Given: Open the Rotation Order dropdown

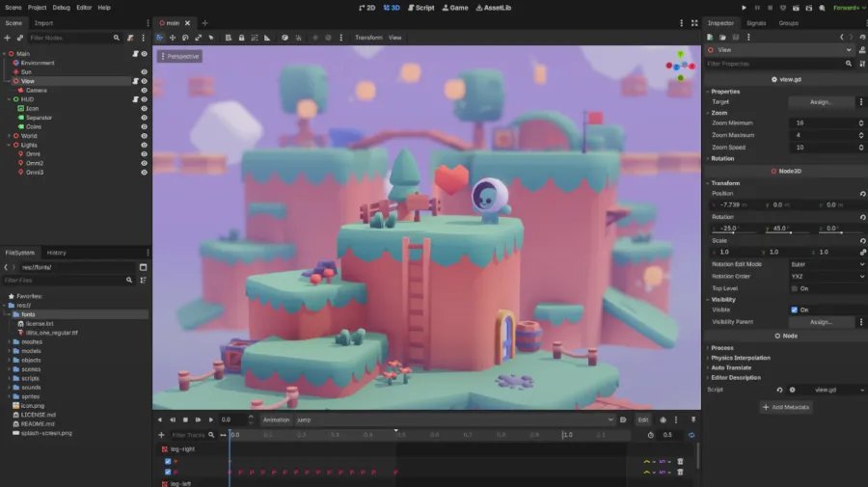Looking at the screenshot, I should tap(826, 276).
